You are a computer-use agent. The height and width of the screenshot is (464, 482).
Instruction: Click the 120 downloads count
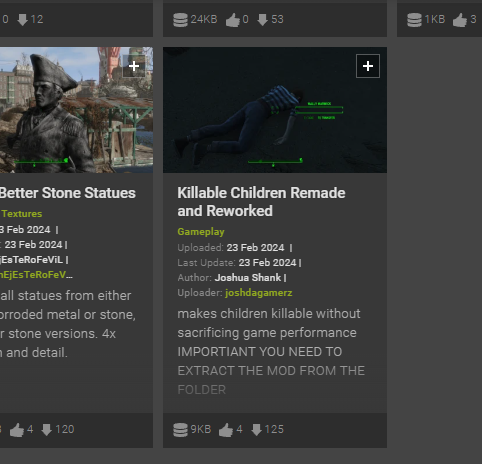click(65, 429)
